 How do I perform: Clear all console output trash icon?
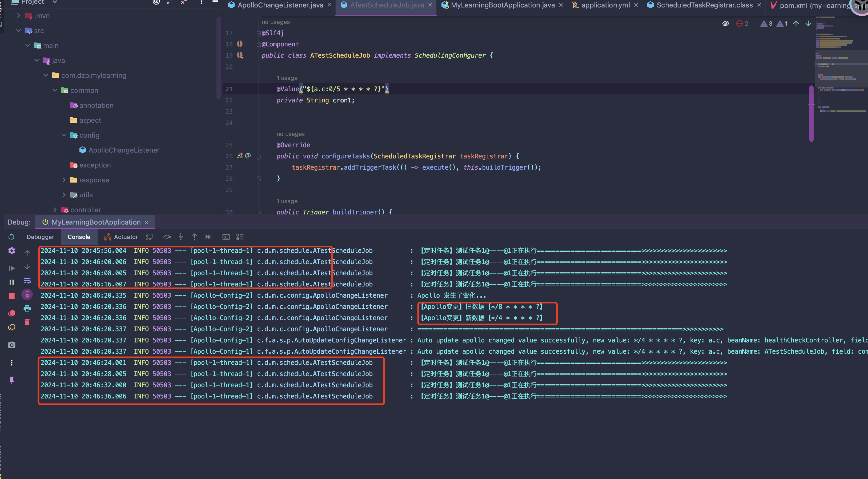[x=27, y=322]
